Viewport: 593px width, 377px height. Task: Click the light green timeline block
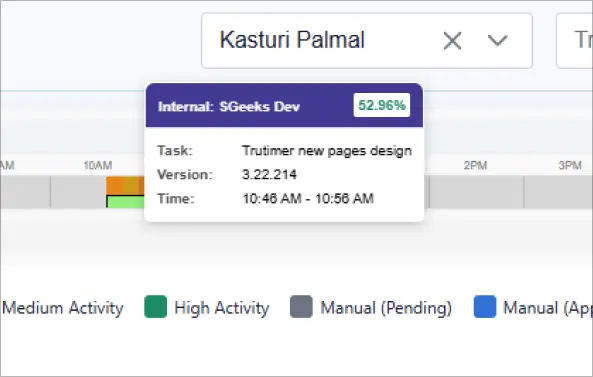coord(126,202)
